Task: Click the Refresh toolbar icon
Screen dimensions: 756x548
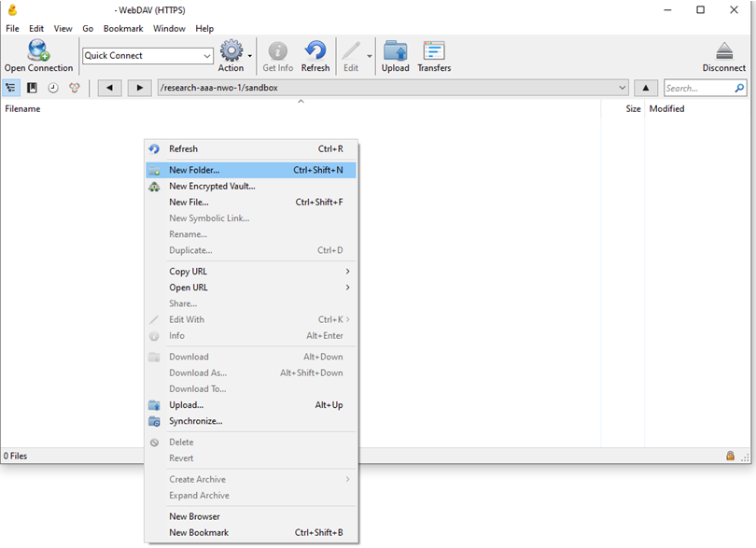Action: (x=315, y=50)
